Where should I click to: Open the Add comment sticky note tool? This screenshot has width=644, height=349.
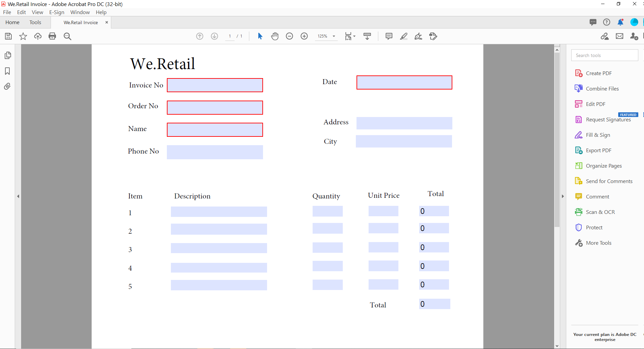(x=389, y=36)
